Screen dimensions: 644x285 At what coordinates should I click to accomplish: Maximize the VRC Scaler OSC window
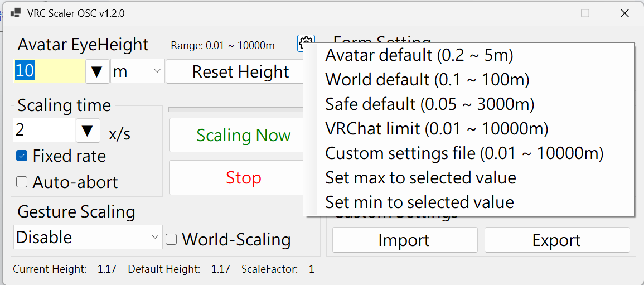click(x=585, y=13)
